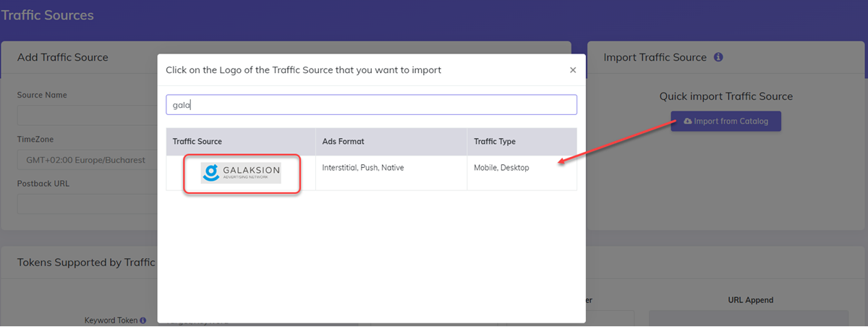
Task: Click the 'Mobile, Desktop' traffic type cell
Action: 501,168
